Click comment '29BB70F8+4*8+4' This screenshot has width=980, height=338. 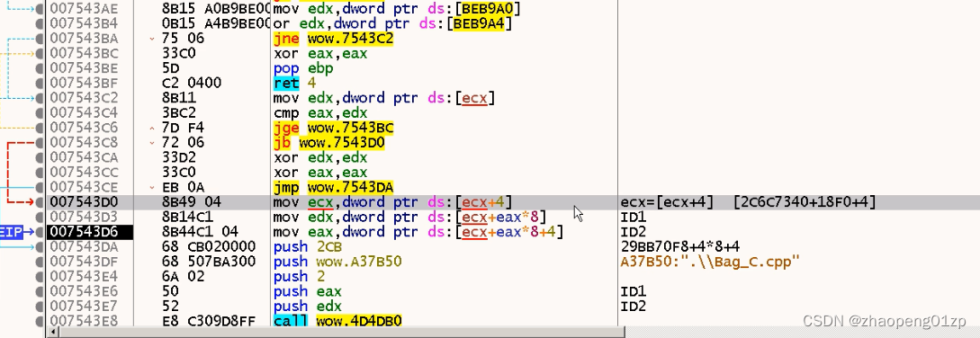(680, 247)
